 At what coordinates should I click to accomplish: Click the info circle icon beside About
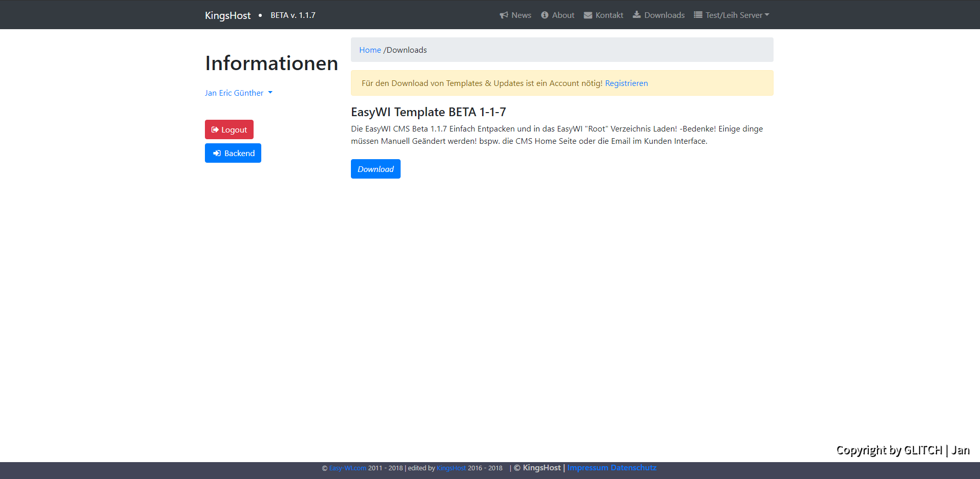click(x=545, y=15)
